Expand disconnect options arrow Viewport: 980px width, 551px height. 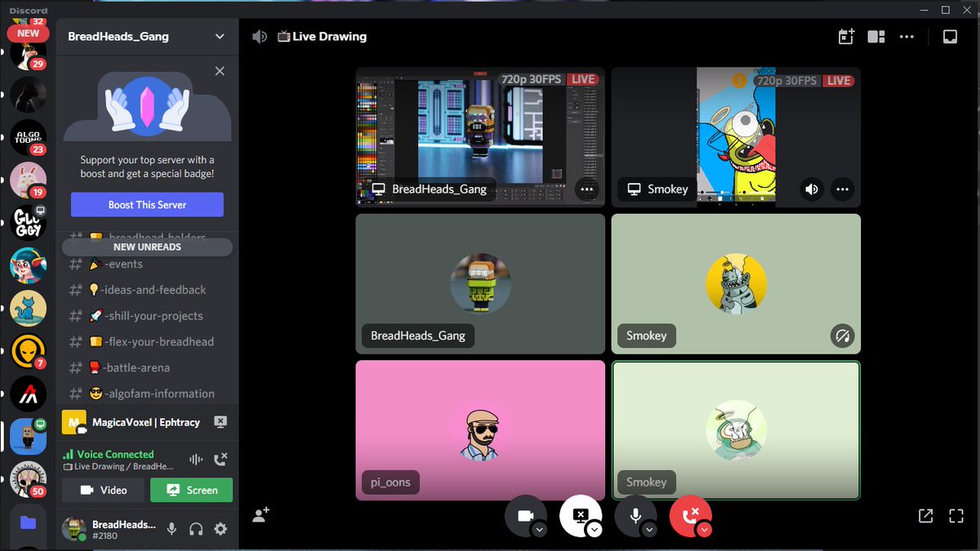(704, 530)
